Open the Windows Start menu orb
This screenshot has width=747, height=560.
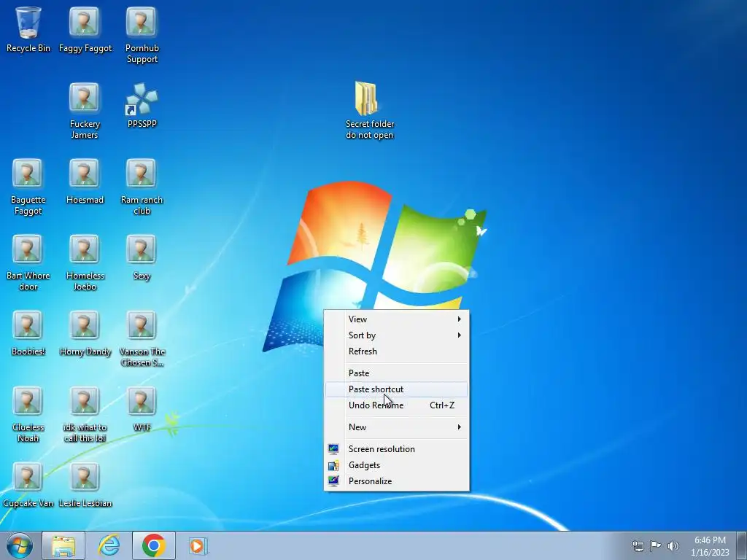click(x=20, y=545)
